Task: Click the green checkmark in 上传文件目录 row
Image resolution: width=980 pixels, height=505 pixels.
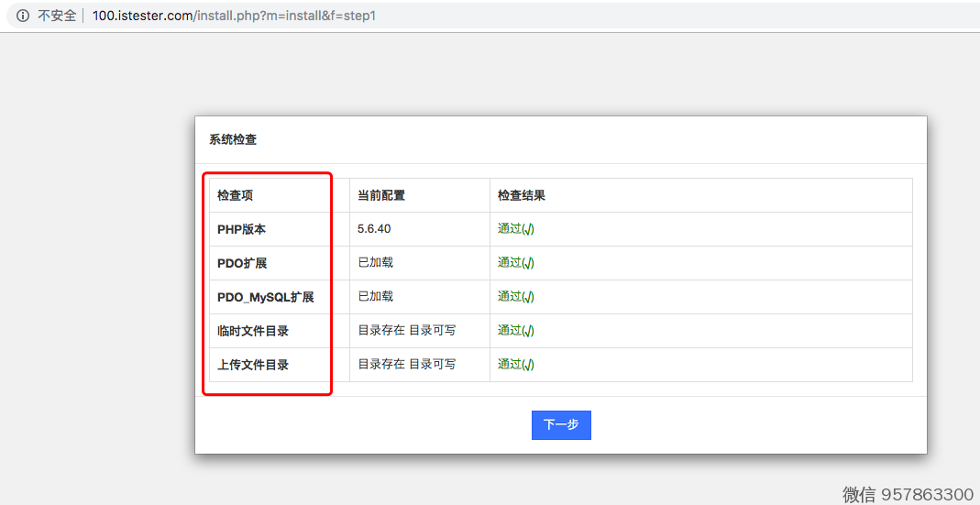Action: coord(528,365)
